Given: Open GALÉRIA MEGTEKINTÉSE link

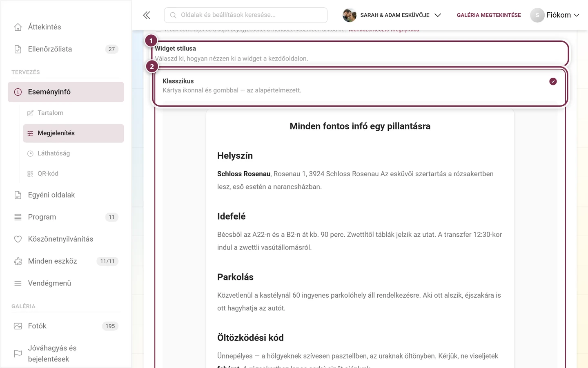Looking at the screenshot, I should click(489, 15).
